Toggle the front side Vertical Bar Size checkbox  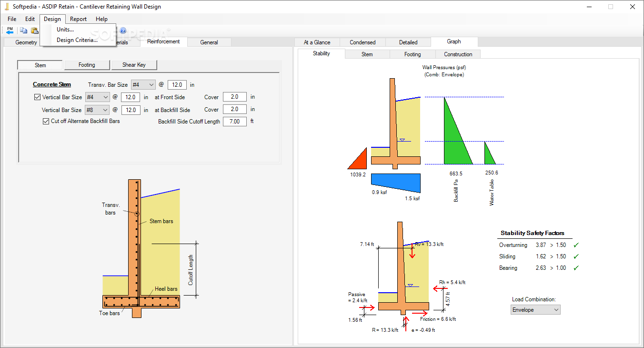click(x=37, y=97)
